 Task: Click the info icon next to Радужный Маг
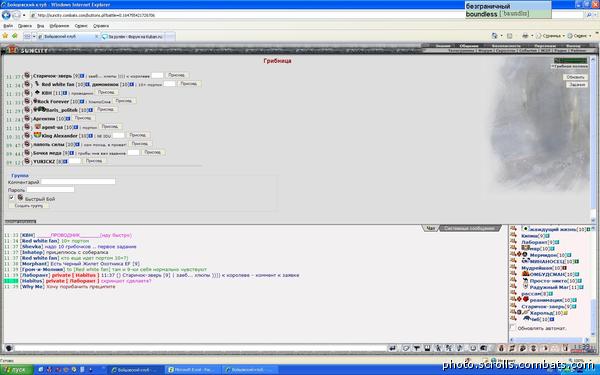click(x=581, y=287)
